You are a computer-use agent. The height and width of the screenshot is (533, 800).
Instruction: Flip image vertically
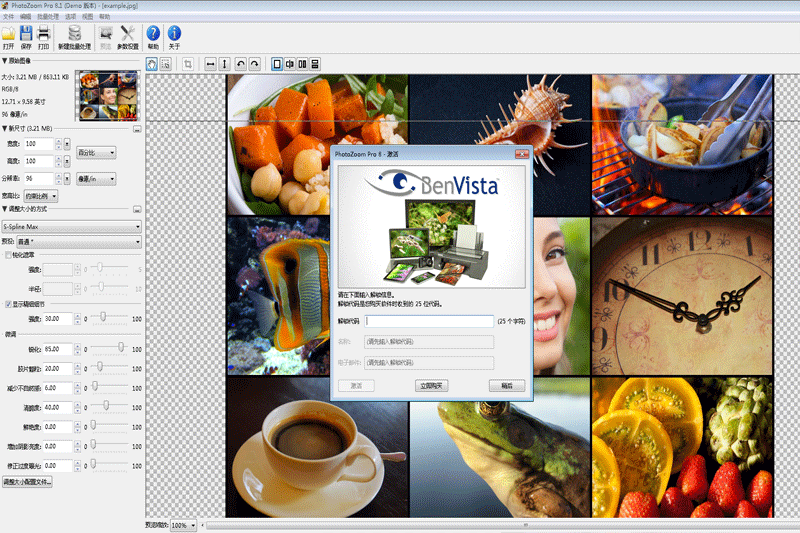[x=224, y=64]
